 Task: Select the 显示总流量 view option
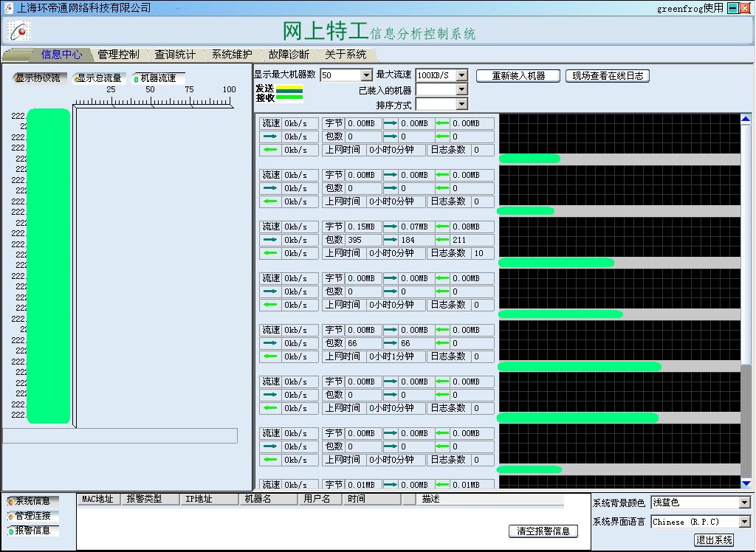tap(98, 78)
